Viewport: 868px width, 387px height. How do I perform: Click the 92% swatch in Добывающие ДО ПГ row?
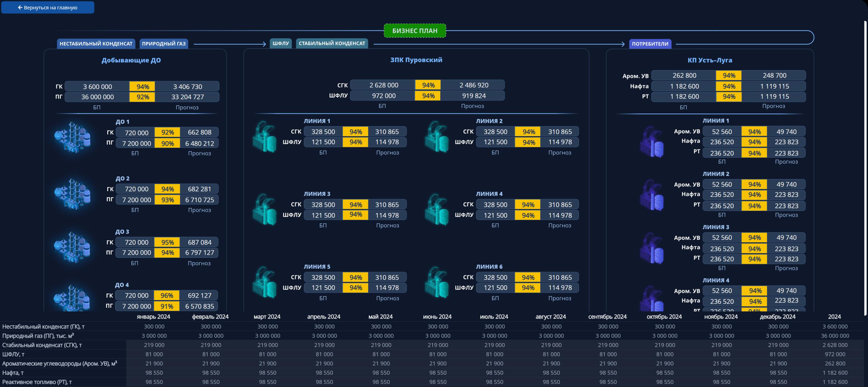coord(142,97)
